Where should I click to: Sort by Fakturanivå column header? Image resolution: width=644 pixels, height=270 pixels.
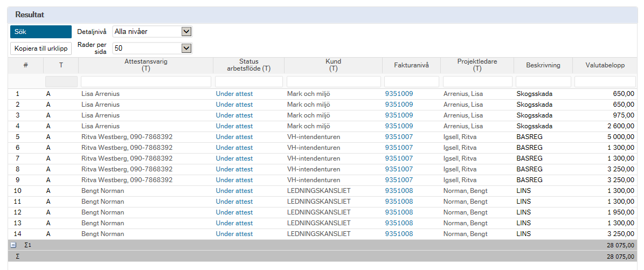412,65
